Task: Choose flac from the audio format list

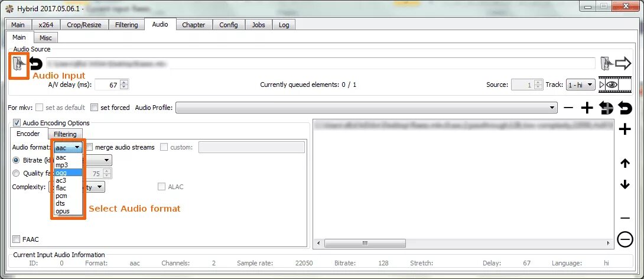Action: click(68, 188)
